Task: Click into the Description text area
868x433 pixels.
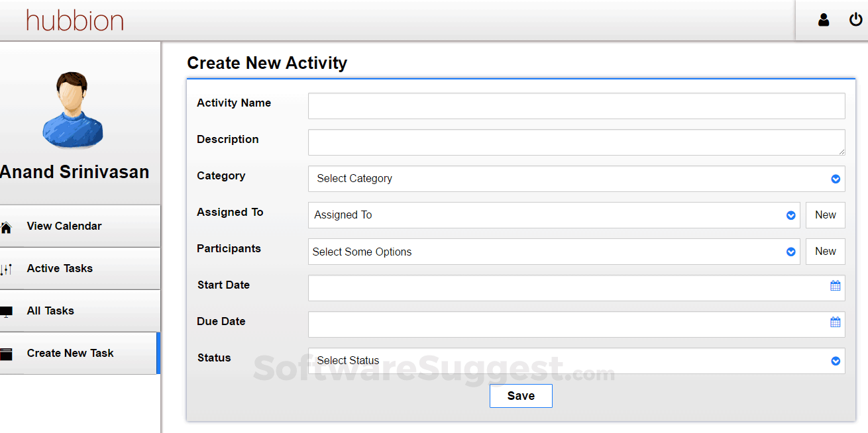Action: coord(576,142)
